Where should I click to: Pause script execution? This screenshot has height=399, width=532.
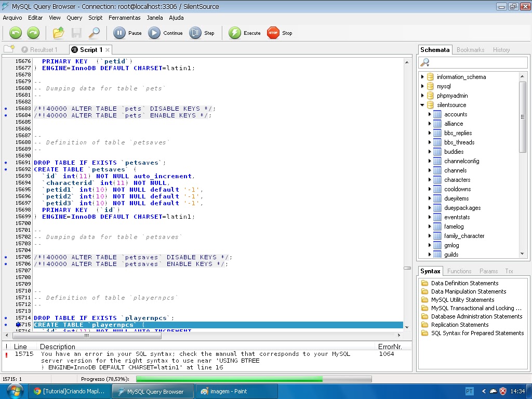pos(119,33)
